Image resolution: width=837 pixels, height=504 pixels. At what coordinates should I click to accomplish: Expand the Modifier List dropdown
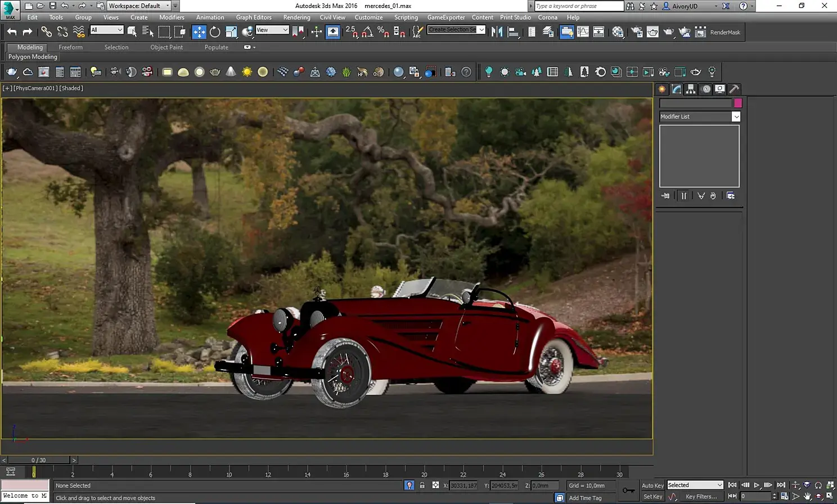pos(736,116)
